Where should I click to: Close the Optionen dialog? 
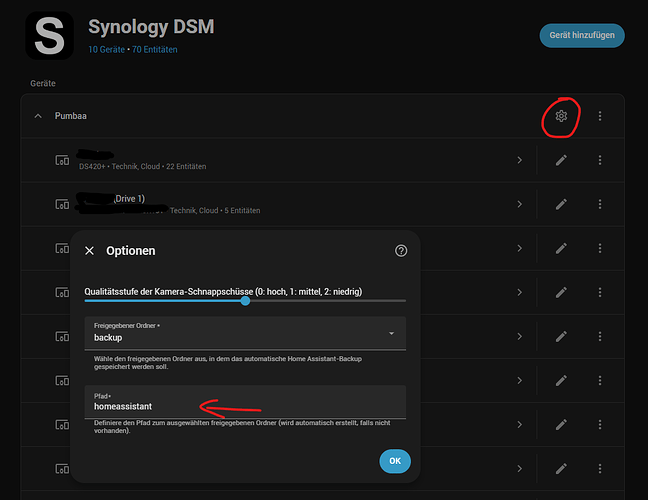[x=89, y=251]
